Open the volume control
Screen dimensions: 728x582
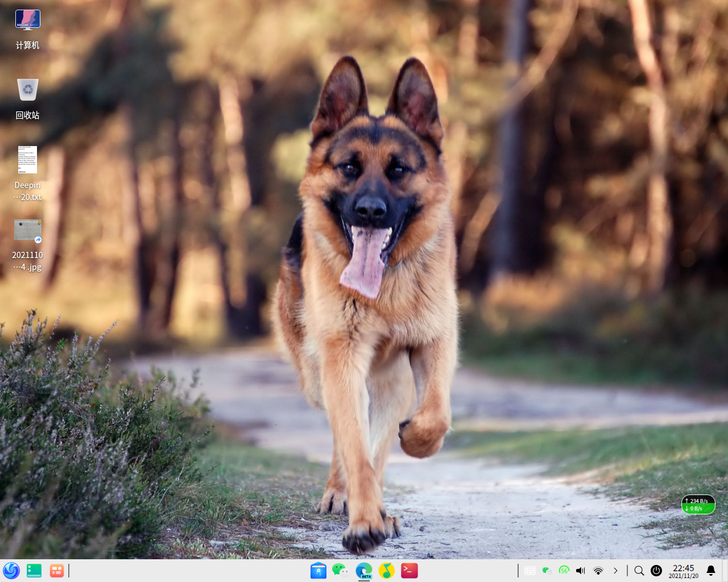pos(581,571)
